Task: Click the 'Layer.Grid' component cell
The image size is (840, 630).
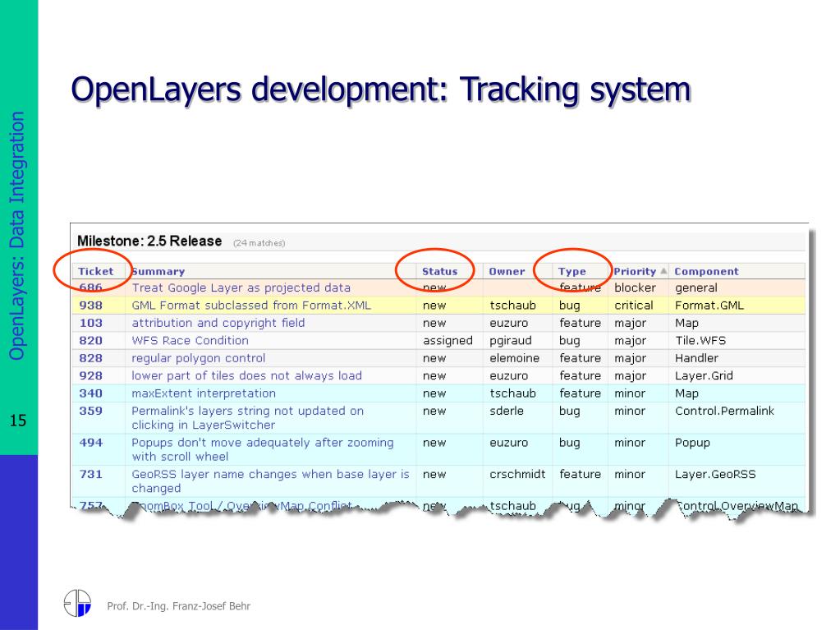Action: (704, 376)
